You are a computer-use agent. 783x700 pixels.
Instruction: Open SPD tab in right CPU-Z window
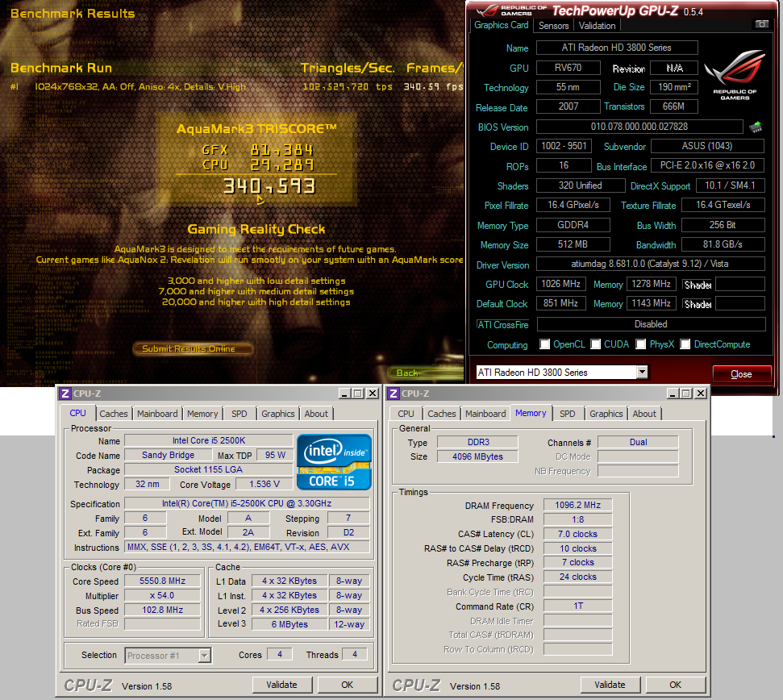[567, 414]
